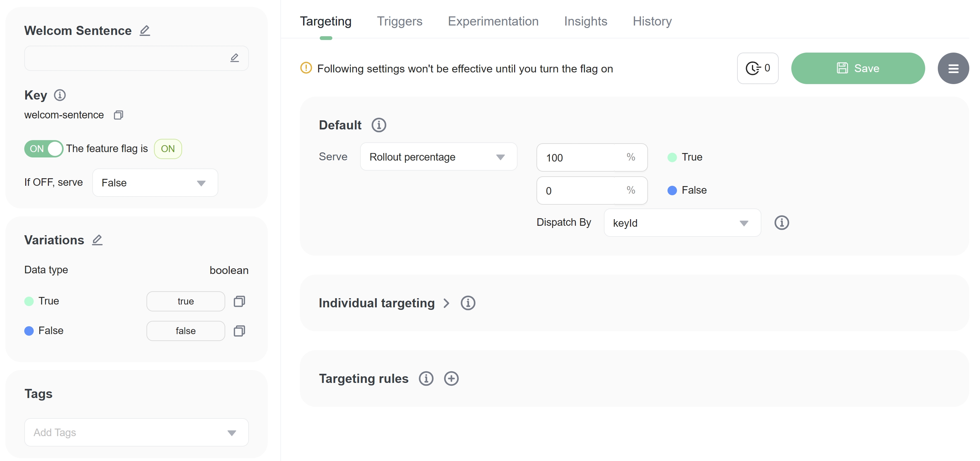Toggle the feature flag ON switch
This screenshot has width=980, height=461.
point(43,149)
